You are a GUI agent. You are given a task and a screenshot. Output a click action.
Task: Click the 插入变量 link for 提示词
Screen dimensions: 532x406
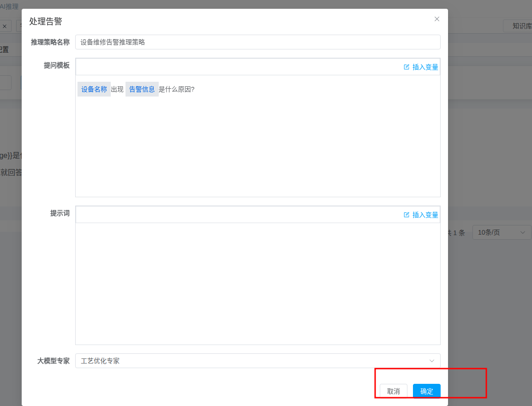pos(425,215)
